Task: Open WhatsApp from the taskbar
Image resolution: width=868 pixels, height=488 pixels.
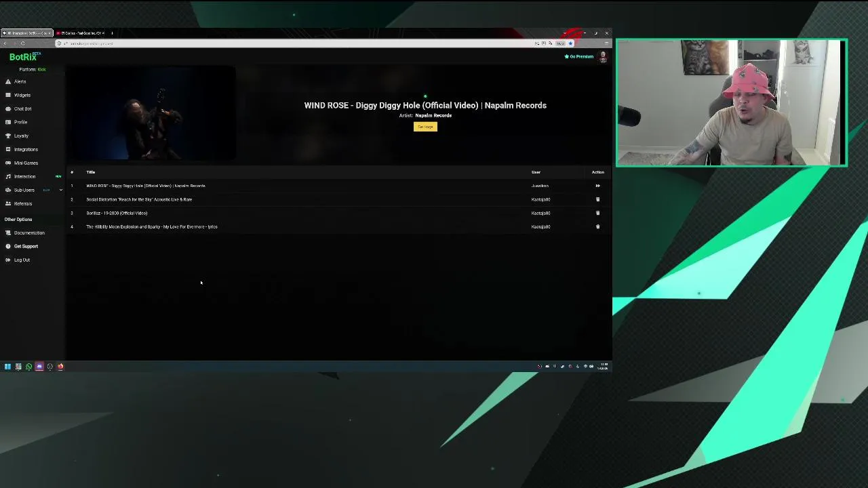Action: click(x=28, y=367)
